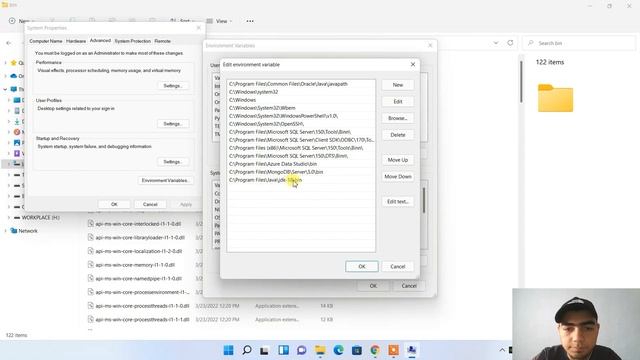Click the Refresh icon in File Explorer address bar
The width and height of the screenshot is (640, 360).
510,43
